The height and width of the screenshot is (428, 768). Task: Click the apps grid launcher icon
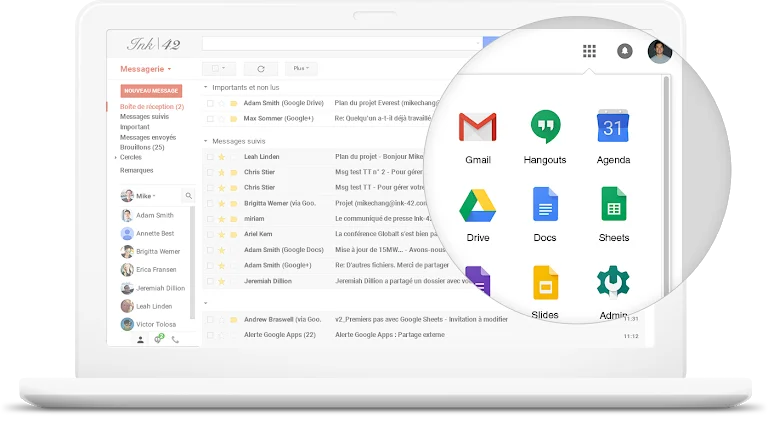tap(589, 51)
